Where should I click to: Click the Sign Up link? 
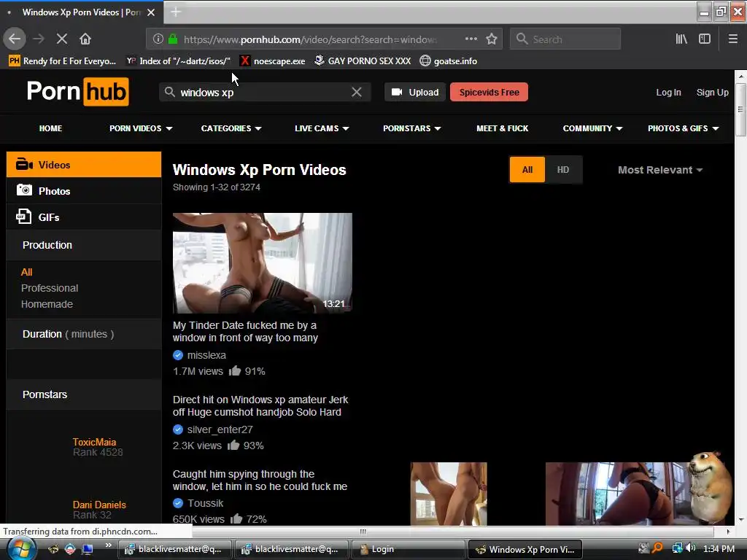pos(712,93)
